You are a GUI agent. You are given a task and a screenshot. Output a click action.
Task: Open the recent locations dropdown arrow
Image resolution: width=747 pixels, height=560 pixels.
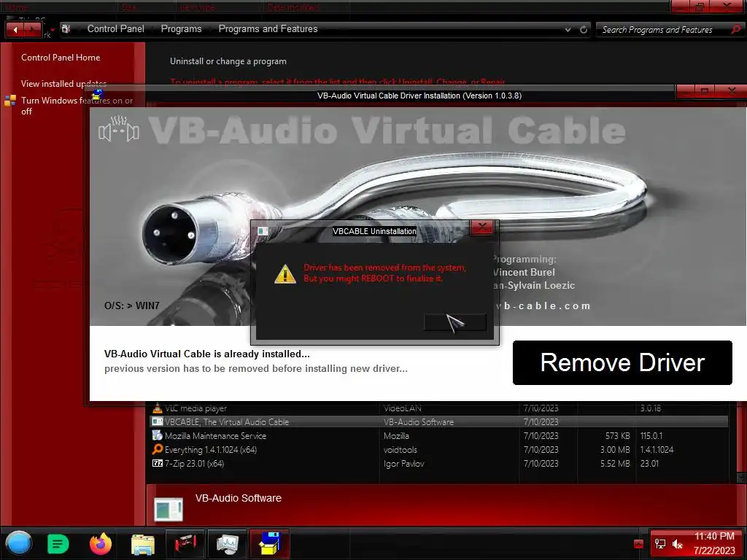53,30
